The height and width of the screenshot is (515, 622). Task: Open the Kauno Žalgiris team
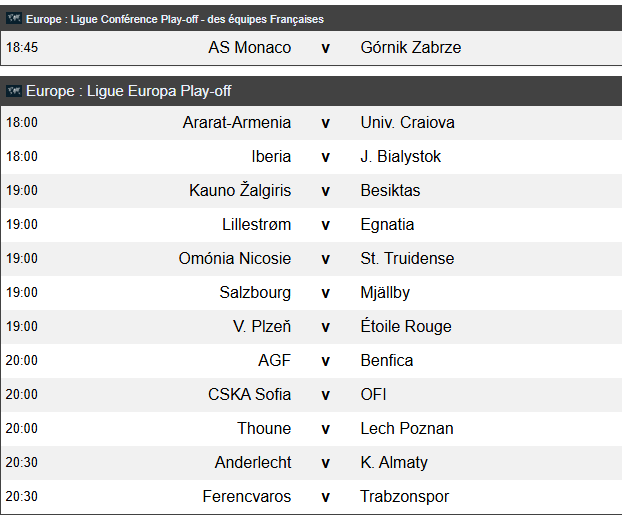click(x=240, y=190)
